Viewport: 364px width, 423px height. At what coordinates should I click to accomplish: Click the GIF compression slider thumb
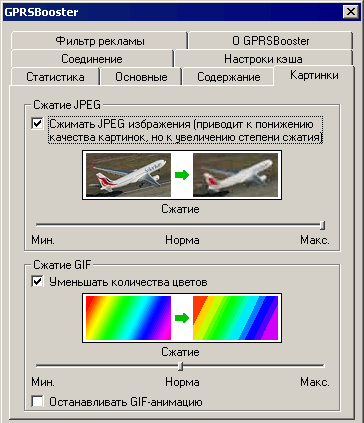pyautogui.click(x=180, y=366)
